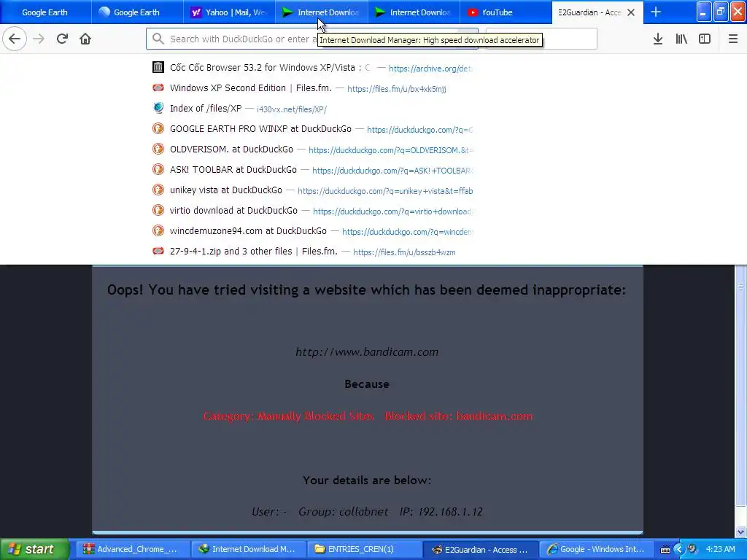Open the home page via house icon
The height and width of the screenshot is (560, 747).
[85, 39]
